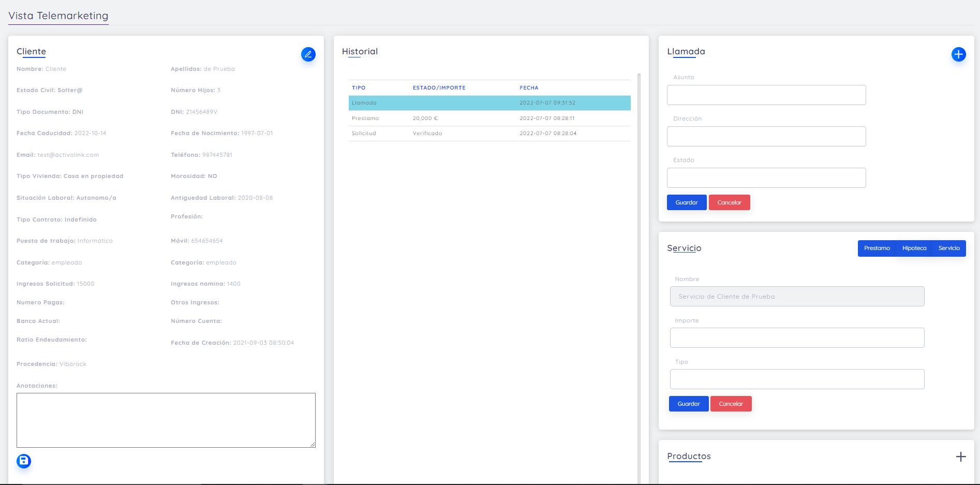
Task: Expand Productos with the plus icon
Action: (960, 457)
